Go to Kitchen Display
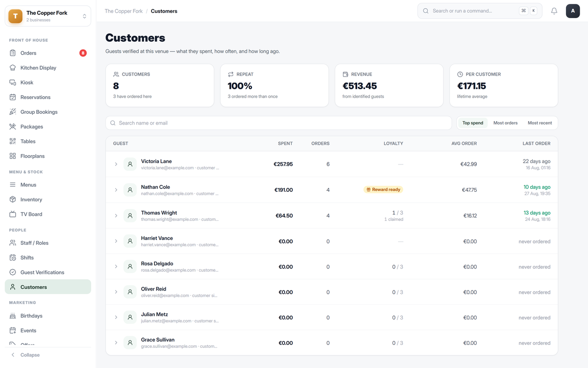 pos(48,68)
